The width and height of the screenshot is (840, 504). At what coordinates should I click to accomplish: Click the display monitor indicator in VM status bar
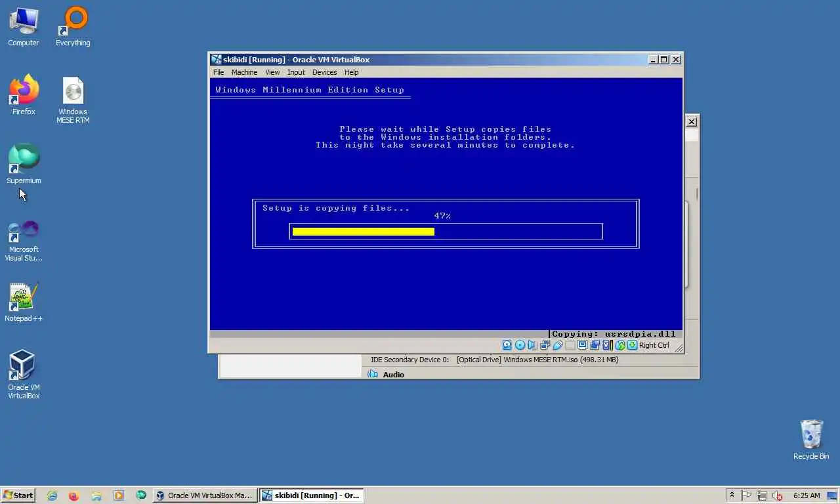[583, 345]
